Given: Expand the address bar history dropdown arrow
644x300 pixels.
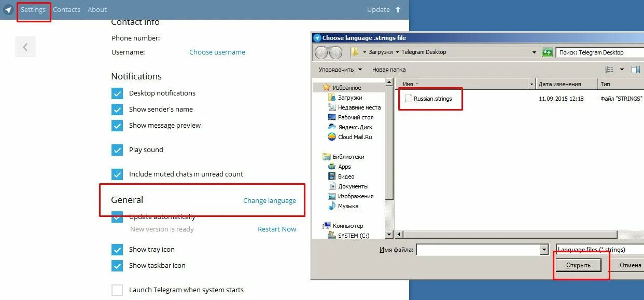Looking at the screenshot, I should click(x=534, y=52).
